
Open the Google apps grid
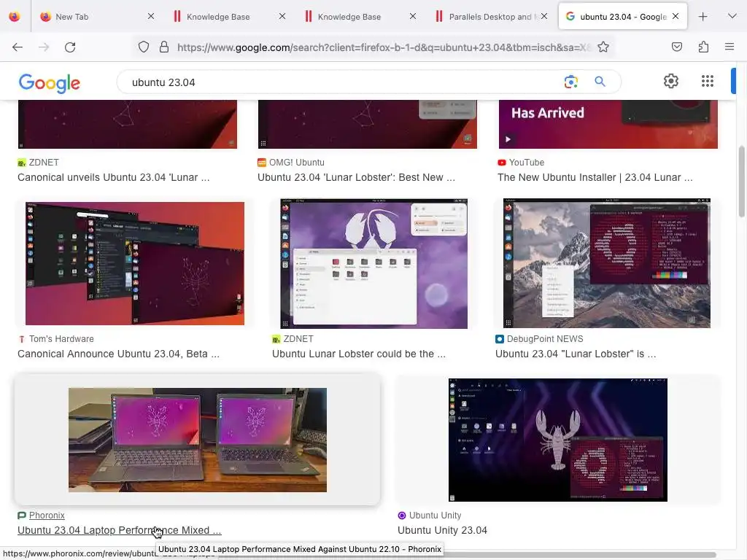tap(708, 82)
